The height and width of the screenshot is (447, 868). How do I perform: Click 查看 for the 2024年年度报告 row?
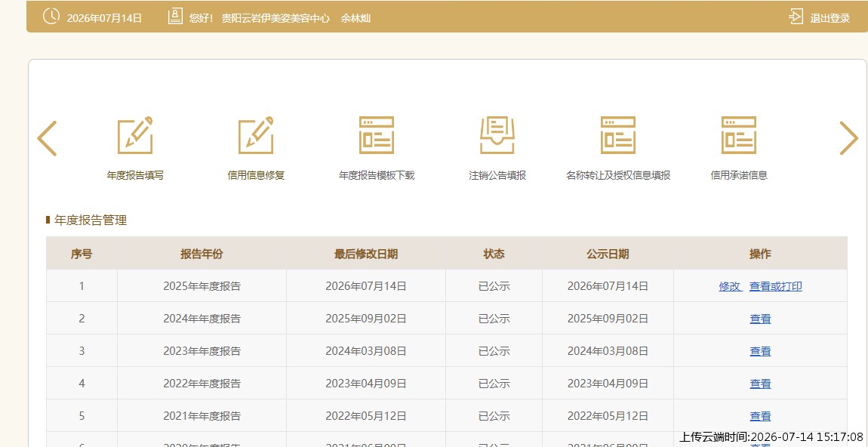point(760,319)
